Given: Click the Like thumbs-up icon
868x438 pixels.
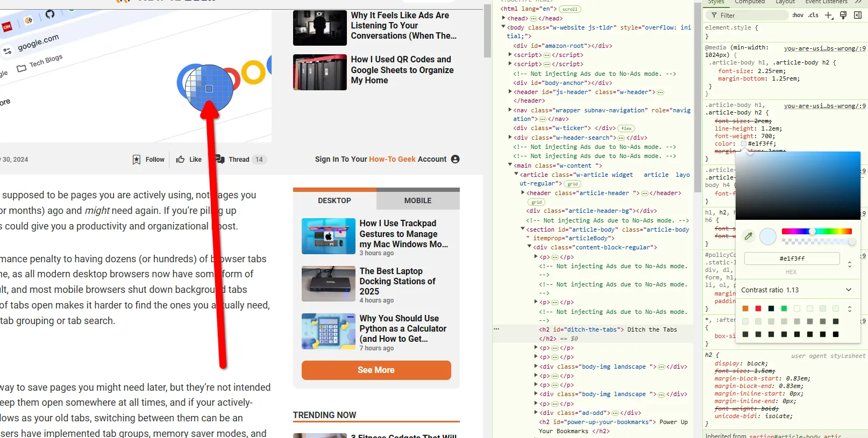Looking at the screenshot, I should click(x=181, y=160).
